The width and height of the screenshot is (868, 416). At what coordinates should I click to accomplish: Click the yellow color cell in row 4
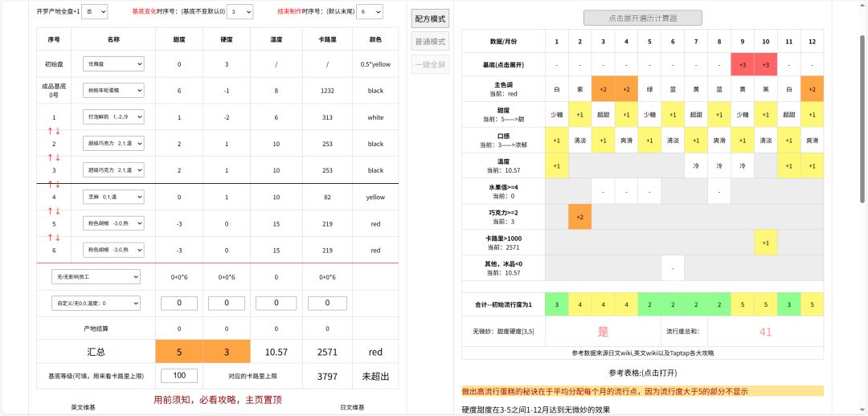click(x=375, y=197)
